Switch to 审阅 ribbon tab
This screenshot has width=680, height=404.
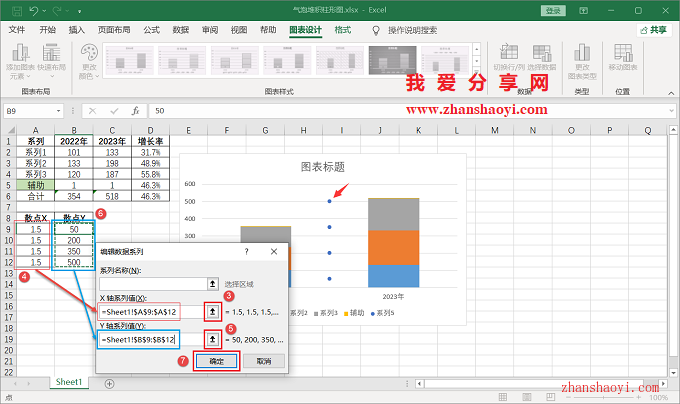210,30
